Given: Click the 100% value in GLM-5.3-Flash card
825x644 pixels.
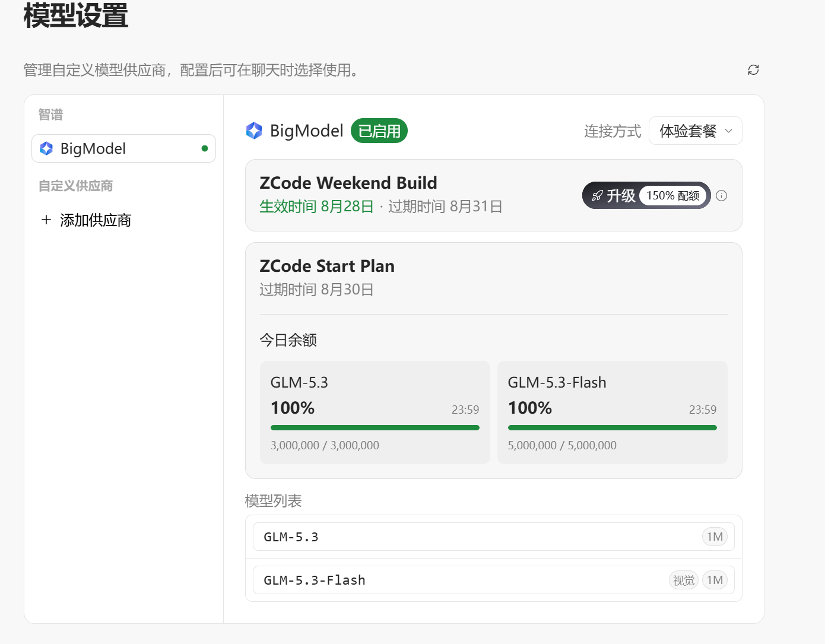Looking at the screenshot, I should pos(530,408).
